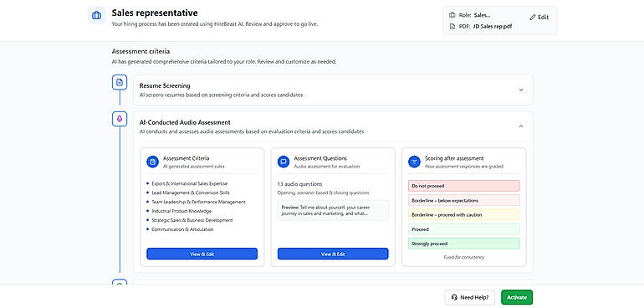
Task: Expand the Resume Screening section chevron
Action: tap(521, 90)
